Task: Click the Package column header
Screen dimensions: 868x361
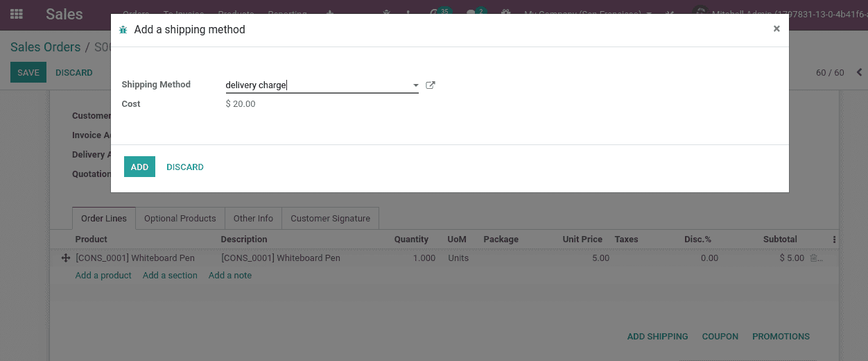Action: [501, 240]
